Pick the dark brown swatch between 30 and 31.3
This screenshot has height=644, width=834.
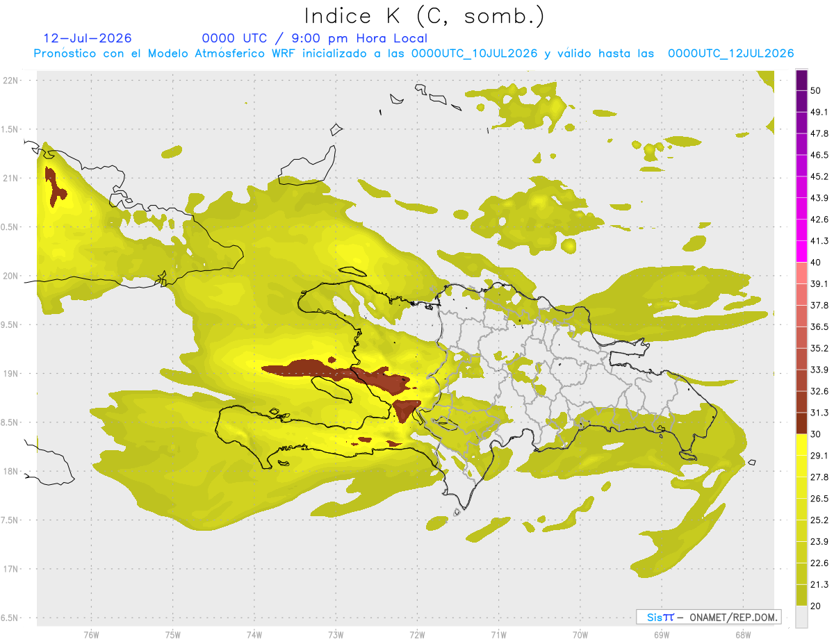tap(802, 423)
